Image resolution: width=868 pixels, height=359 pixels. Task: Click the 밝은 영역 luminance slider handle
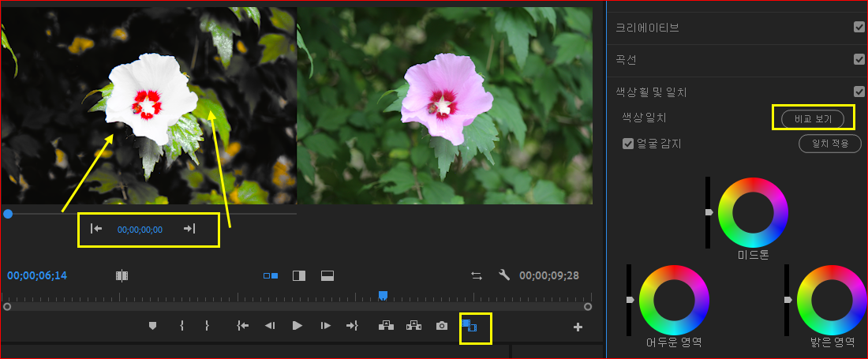pyautogui.click(x=788, y=300)
